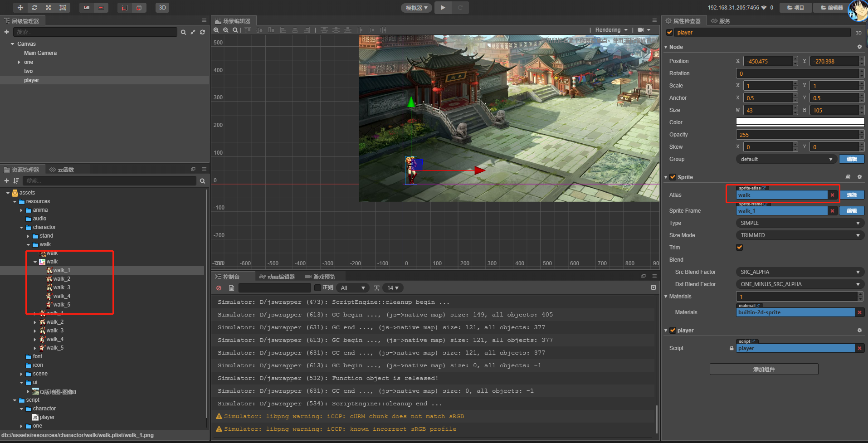Zoom in the scene editor
Screen dimensions: 868x443
tap(216, 30)
